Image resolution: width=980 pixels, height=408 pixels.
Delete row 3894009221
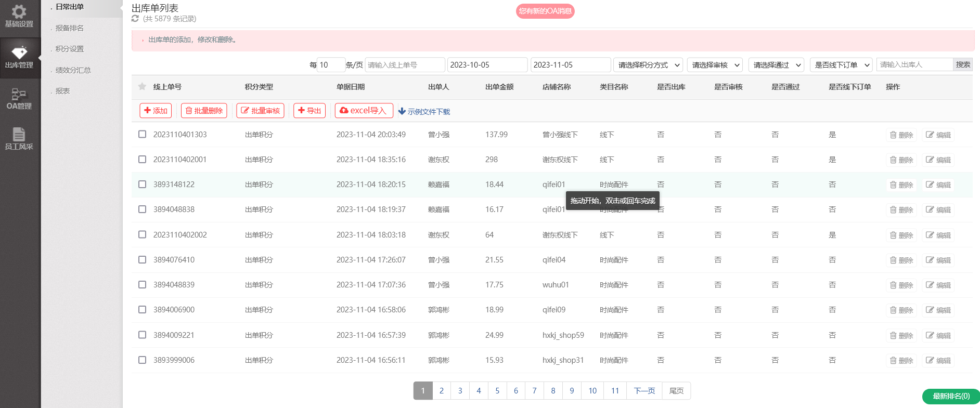click(x=902, y=336)
